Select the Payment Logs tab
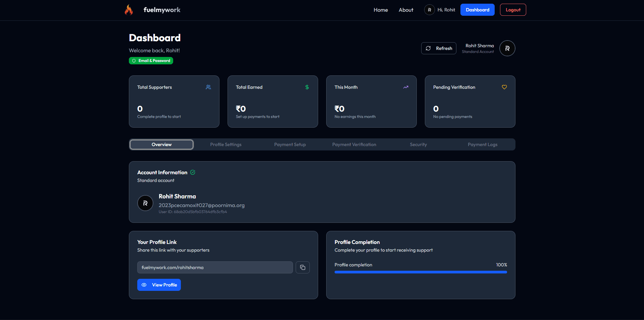This screenshot has height=320, width=644. (x=483, y=144)
